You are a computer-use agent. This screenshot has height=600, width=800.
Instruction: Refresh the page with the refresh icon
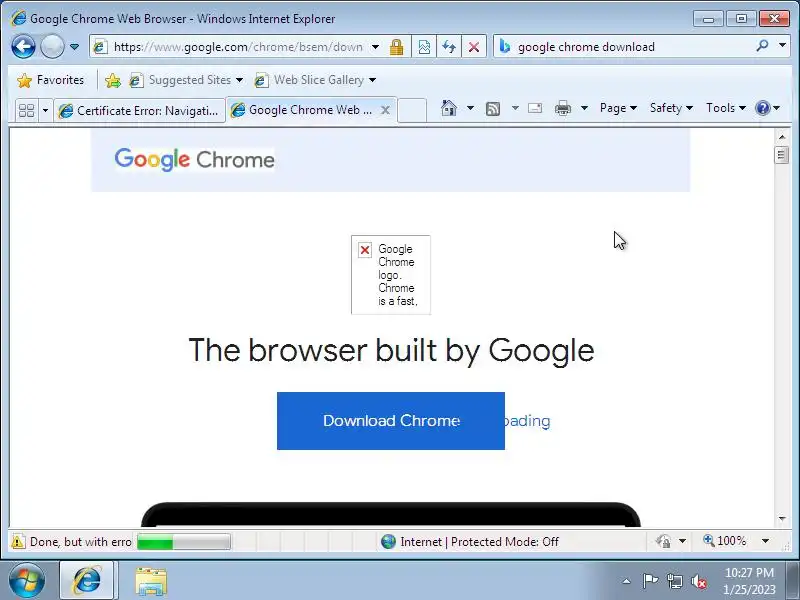[449, 47]
